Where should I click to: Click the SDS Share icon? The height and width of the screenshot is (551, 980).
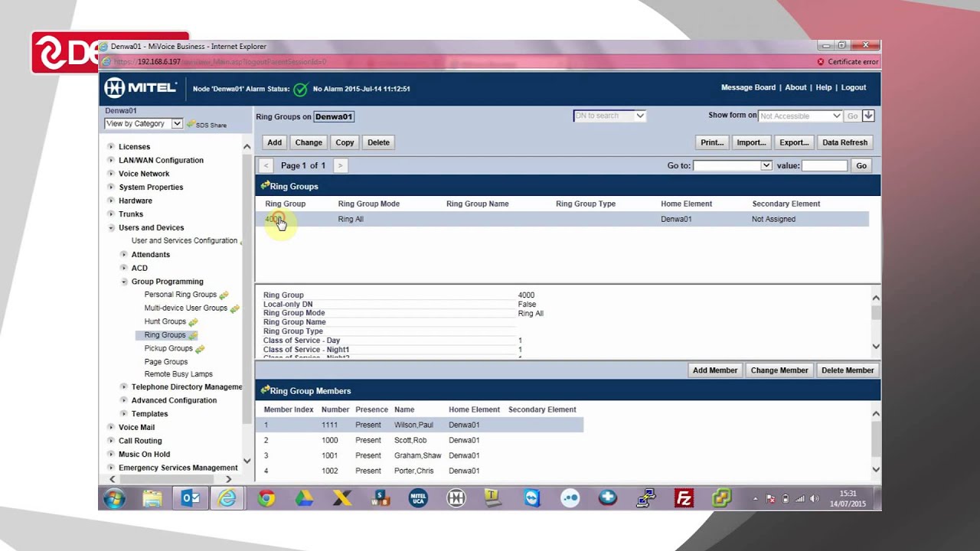191,124
